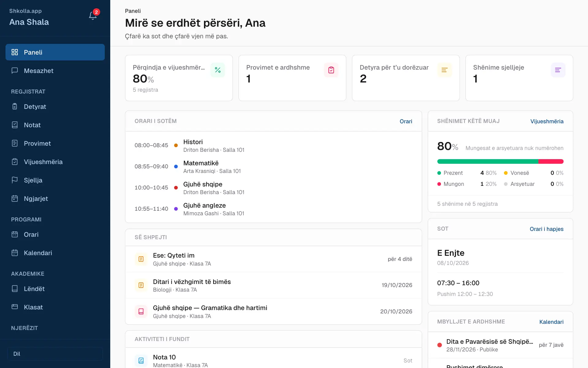This screenshot has height=368, width=588.
Task: Click the Lëndët book icon
Action: (x=15, y=289)
